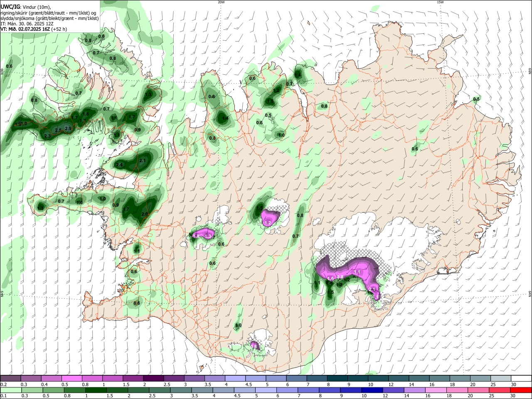Click the '15W' longitude label
This screenshot has width=532, height=399.
click(x=440, y=2)
